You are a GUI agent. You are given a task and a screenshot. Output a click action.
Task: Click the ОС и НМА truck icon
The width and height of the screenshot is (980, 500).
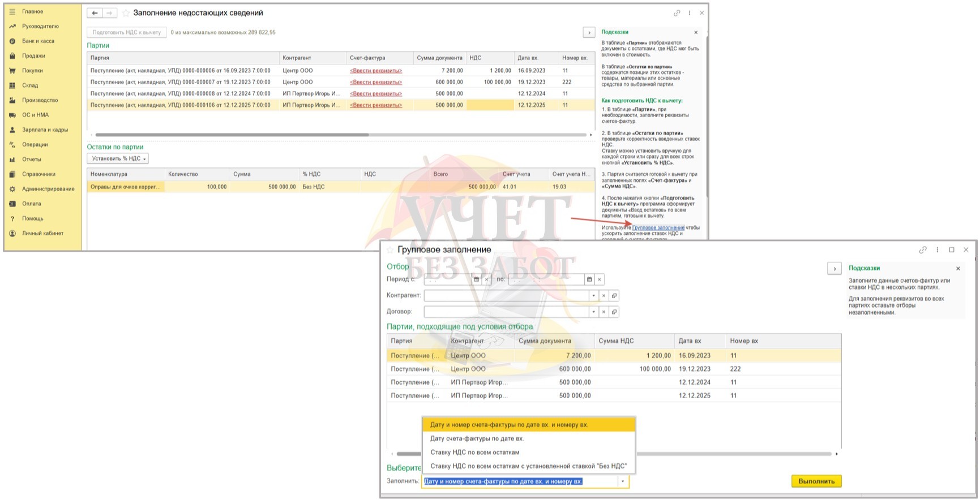[12, 115]
